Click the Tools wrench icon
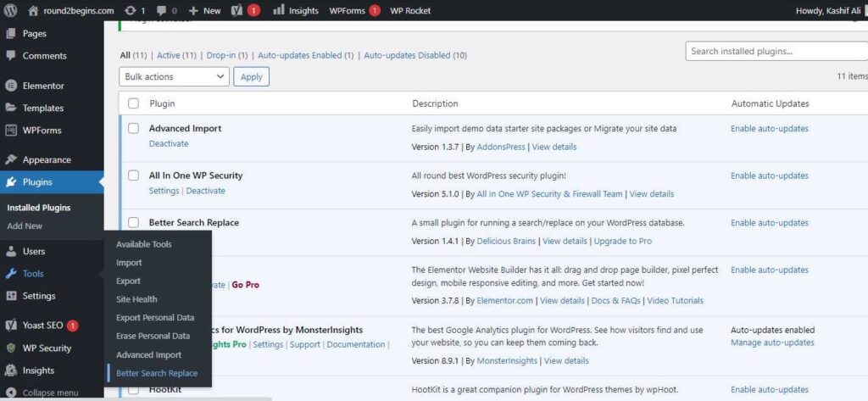Screen dimensions: 868x401 click(x=11, y=274)
